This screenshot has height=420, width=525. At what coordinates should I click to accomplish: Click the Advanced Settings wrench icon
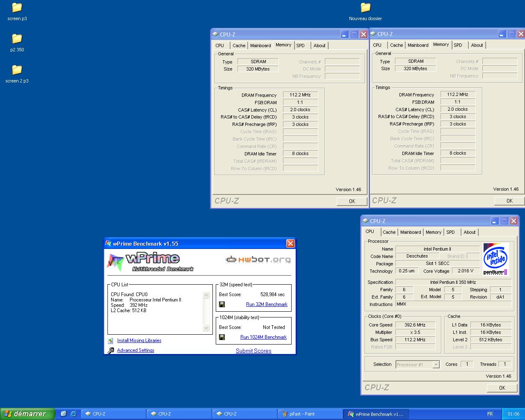(111, 350)
